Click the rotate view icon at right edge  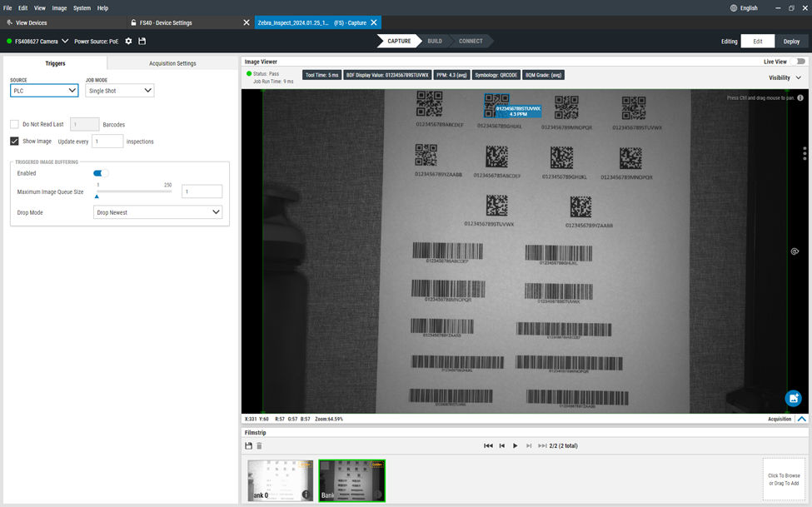pyautogui.click(x=795, y=251)
